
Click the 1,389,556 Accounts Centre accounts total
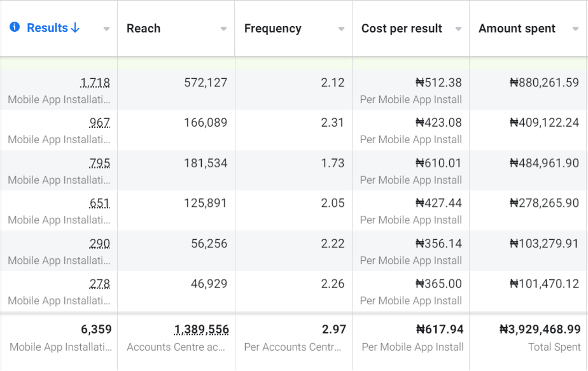click(201, 330)
